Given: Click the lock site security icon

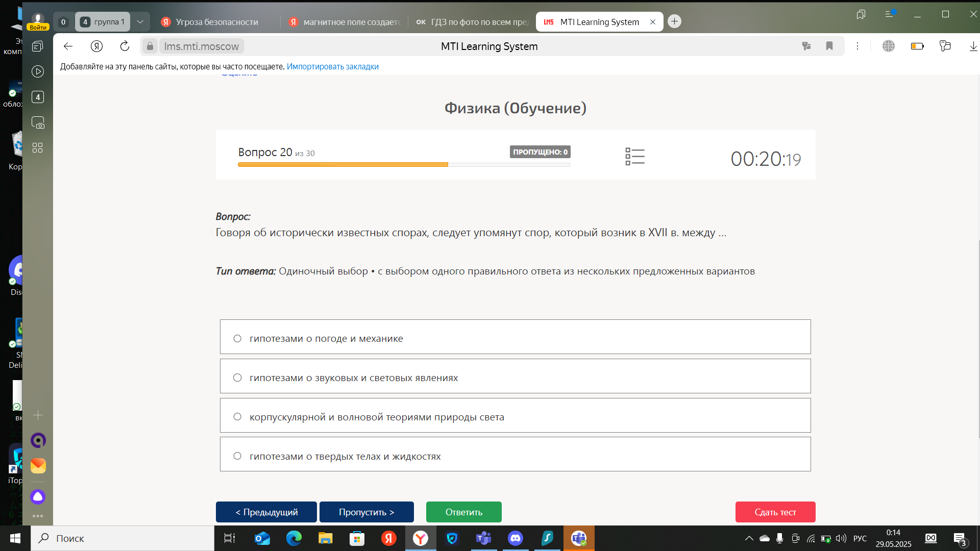Looking at the screenshot, I should (150, 46).
